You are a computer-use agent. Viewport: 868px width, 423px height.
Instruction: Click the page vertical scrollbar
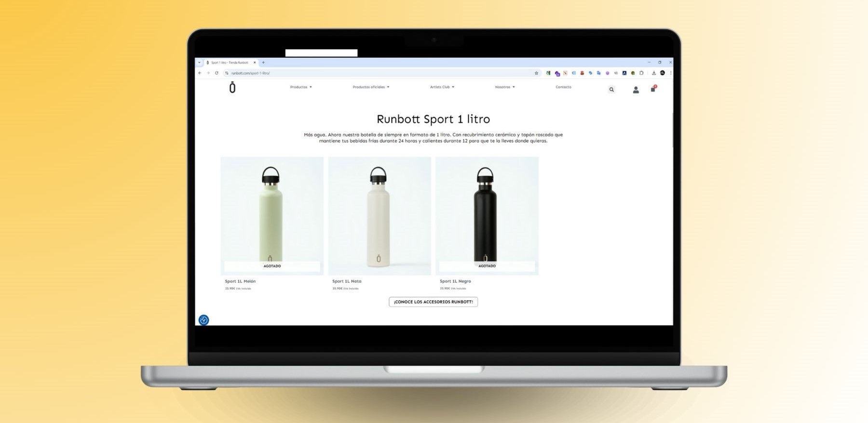(672, 130)
